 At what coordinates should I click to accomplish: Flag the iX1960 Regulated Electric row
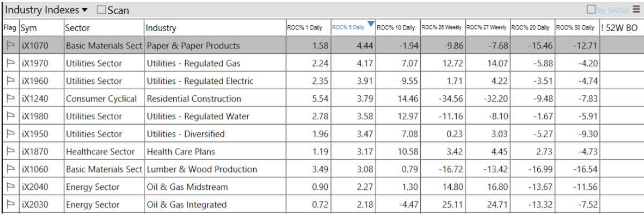pos(10,81)
